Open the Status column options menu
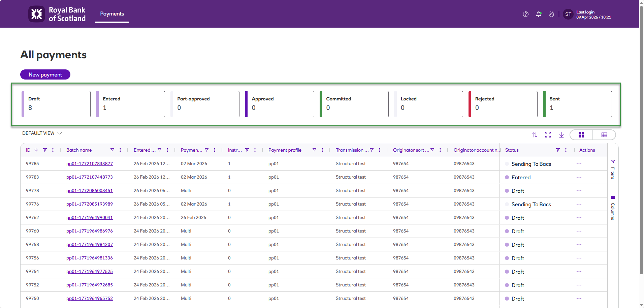Screen dimensions: 644x308 pos(566,150)
